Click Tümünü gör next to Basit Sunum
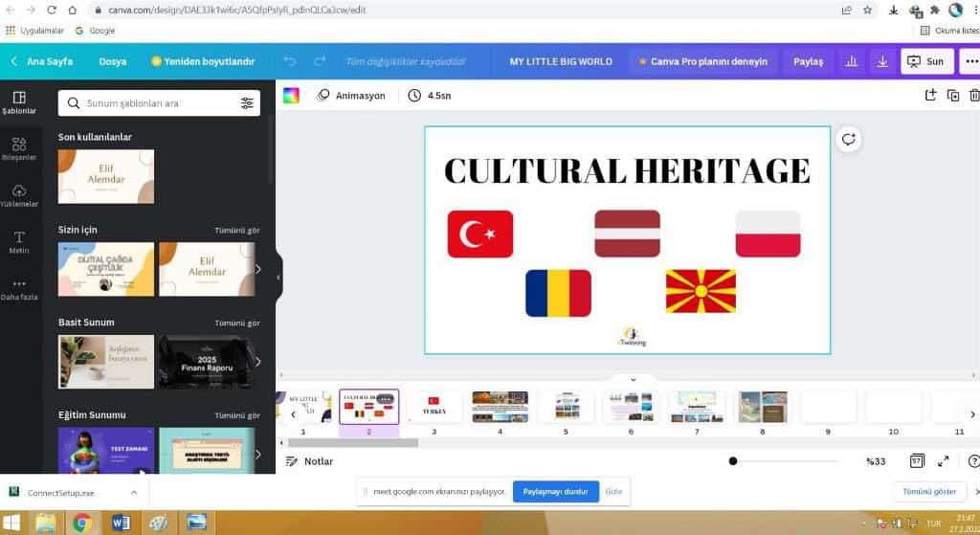This screenshot has height=535, width=980. [236, 323]
